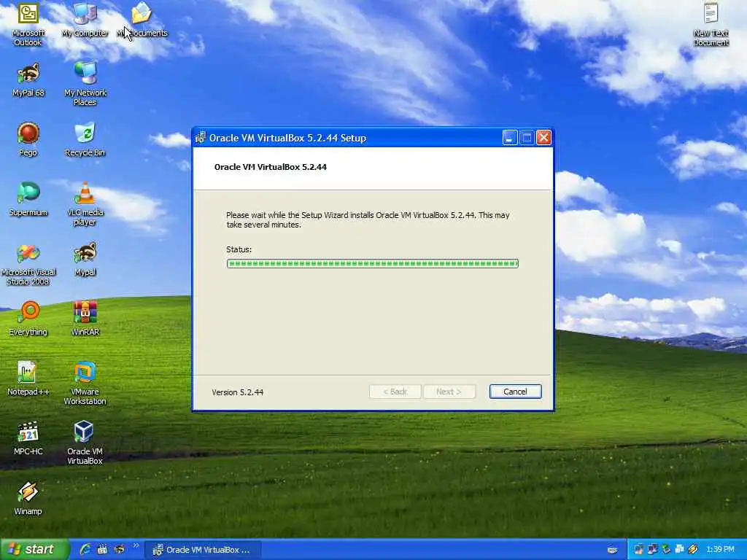This screenshot has height=560, width=747.
Task: Cancel the VirtualBox installation
Action: pyautogui.click(x=515, y=392)
